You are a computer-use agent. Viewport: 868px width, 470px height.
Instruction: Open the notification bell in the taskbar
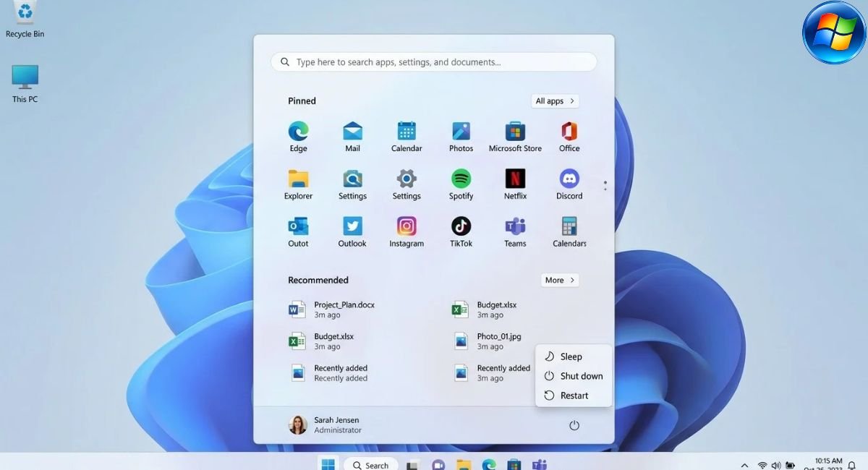(x=852, y=465)
